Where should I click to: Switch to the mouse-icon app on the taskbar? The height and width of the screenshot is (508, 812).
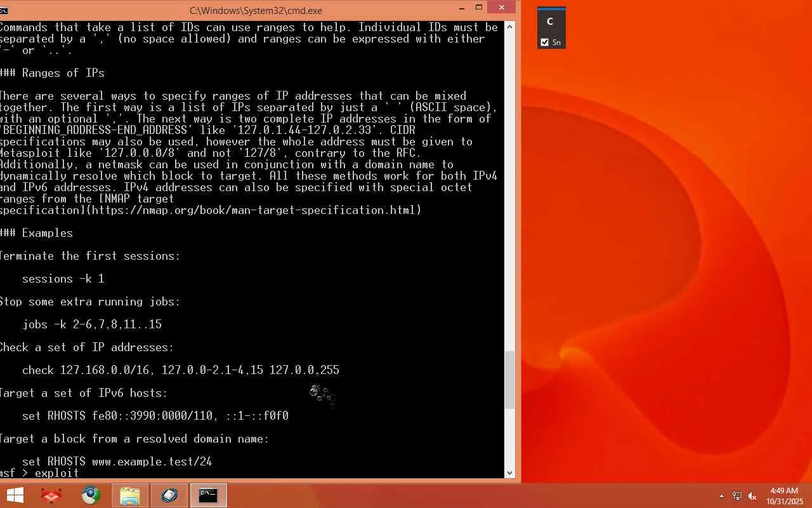click(169, 495)
